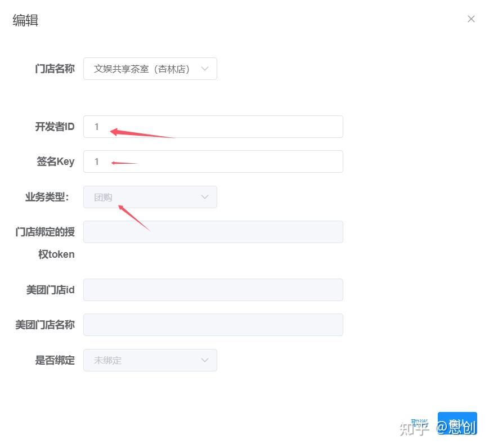
Task: Open the 门店名称 dropdown
Action: [x=150, y=69]
